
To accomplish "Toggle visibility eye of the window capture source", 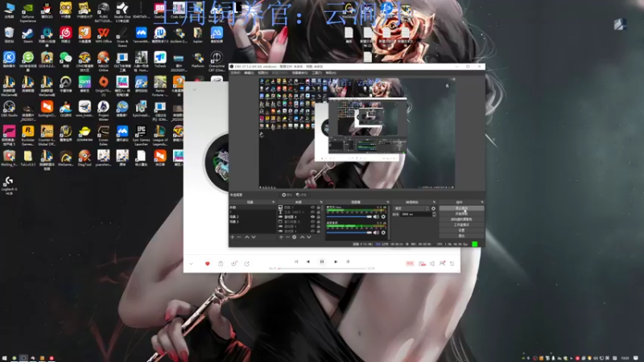I will pos(313,222).
